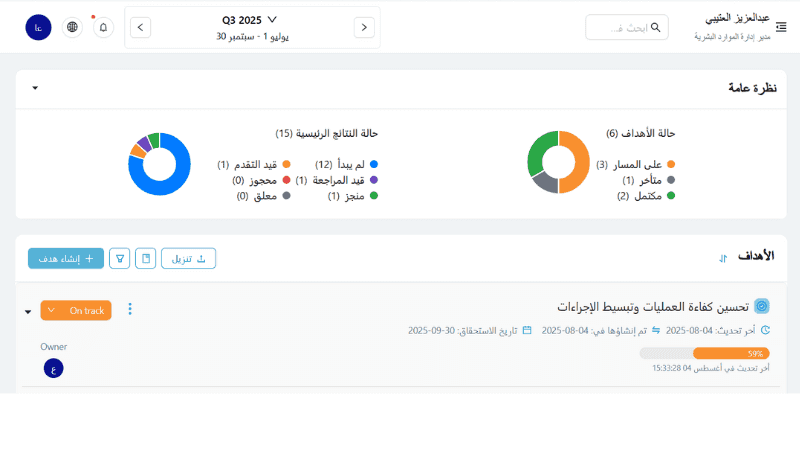The width and height of the screenshot is (800, 468).
Task: Click the document icon beside the filter
Action: 145,259
